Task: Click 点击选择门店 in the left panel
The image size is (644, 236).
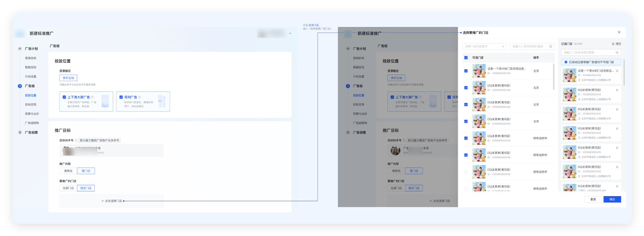Action: (112, 201)
